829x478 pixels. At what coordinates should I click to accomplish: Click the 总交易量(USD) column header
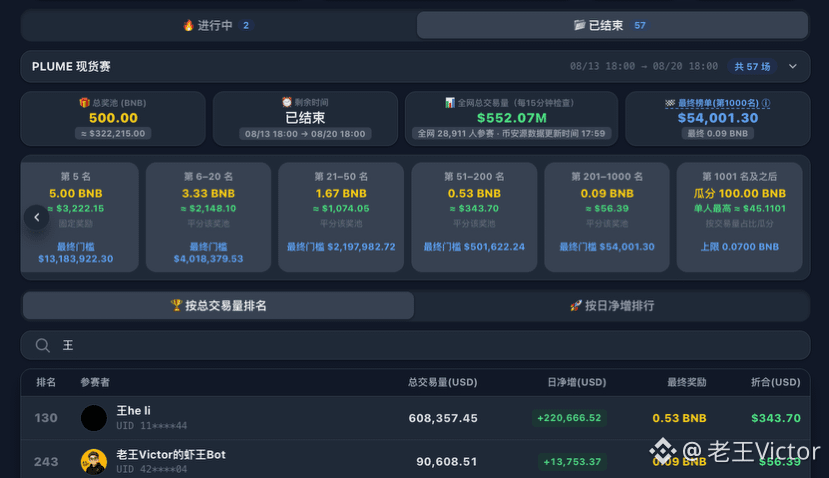pyautogui.click(x=443, y=382)
